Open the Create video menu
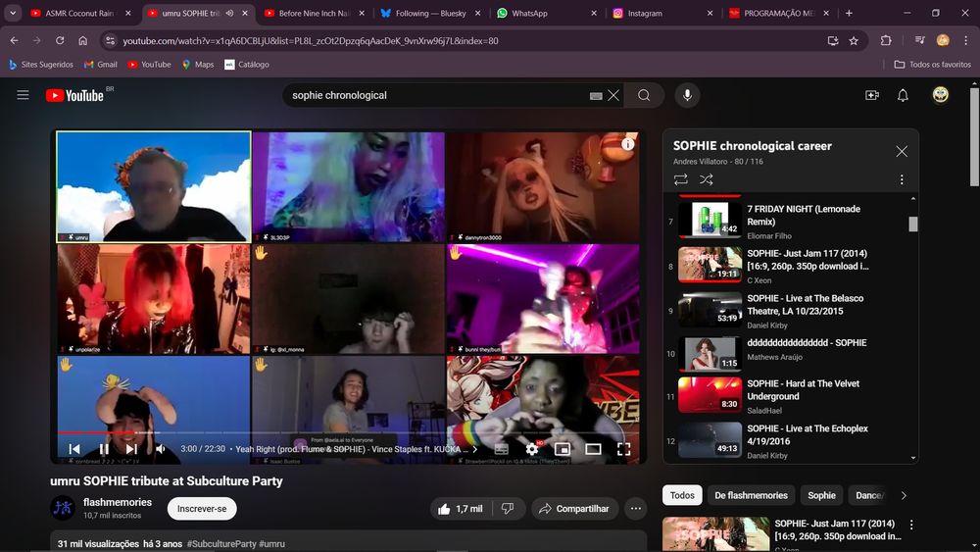980x552 pixels. pyautogui.click(x=872, y=95)
